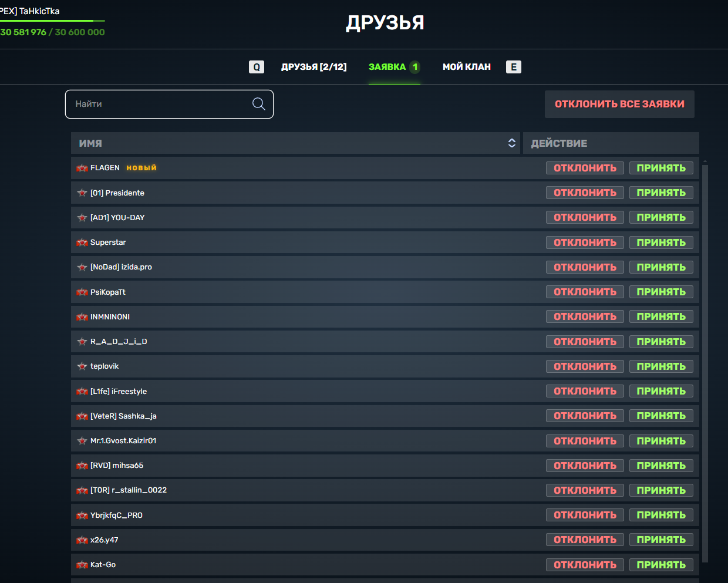Click rank icon beside Mr.1.Gvost.Kaizir01

click(82, 441)
